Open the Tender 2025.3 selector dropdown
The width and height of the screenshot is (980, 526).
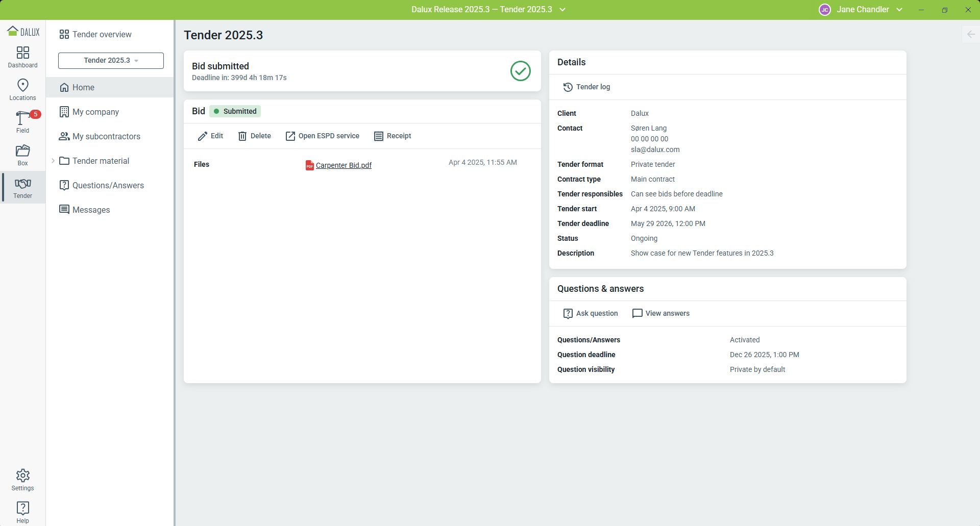[x=111, y=61]
